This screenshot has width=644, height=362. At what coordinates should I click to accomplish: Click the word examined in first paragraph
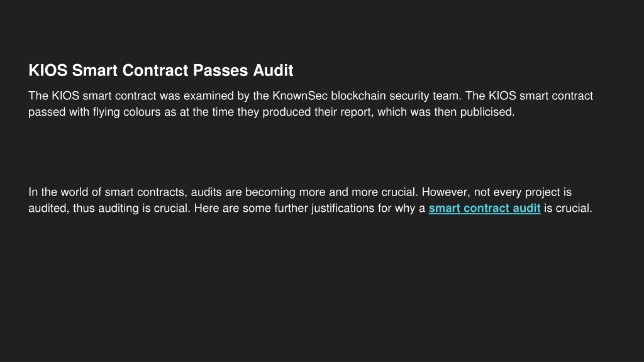coord(208,96)
